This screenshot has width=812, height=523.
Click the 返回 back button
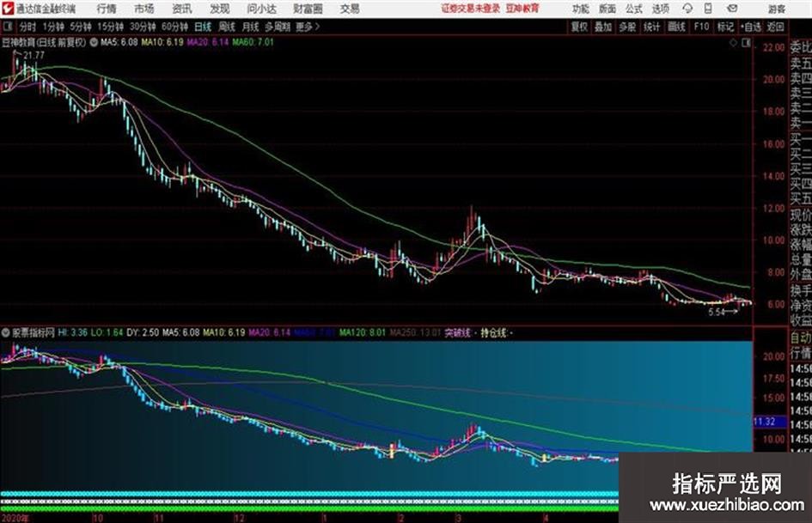coord(776,27)
